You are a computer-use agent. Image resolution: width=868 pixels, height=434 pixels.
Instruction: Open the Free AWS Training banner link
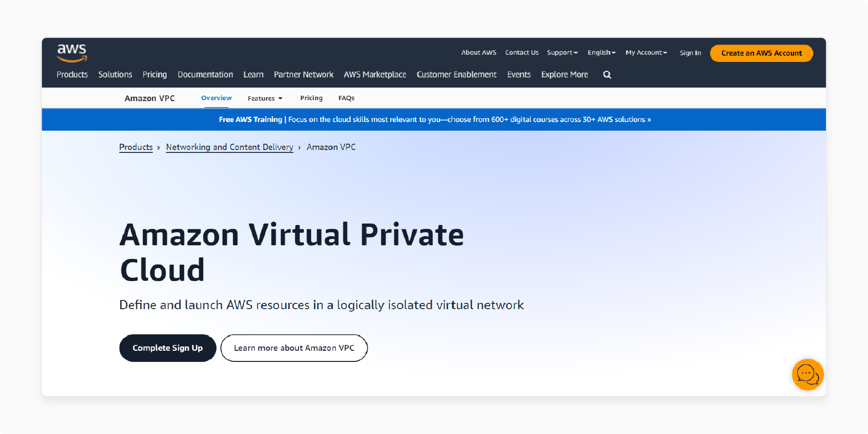434,120
